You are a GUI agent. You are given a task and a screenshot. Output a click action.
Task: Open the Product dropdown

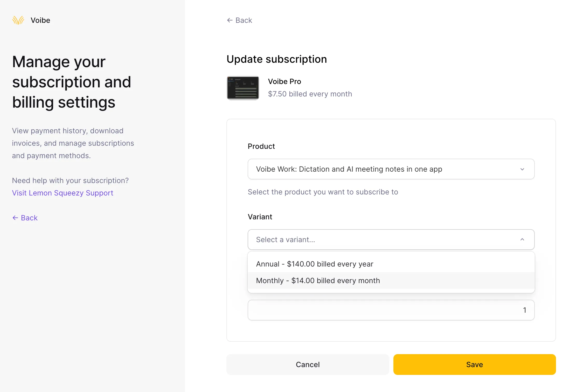click(391, 169)
